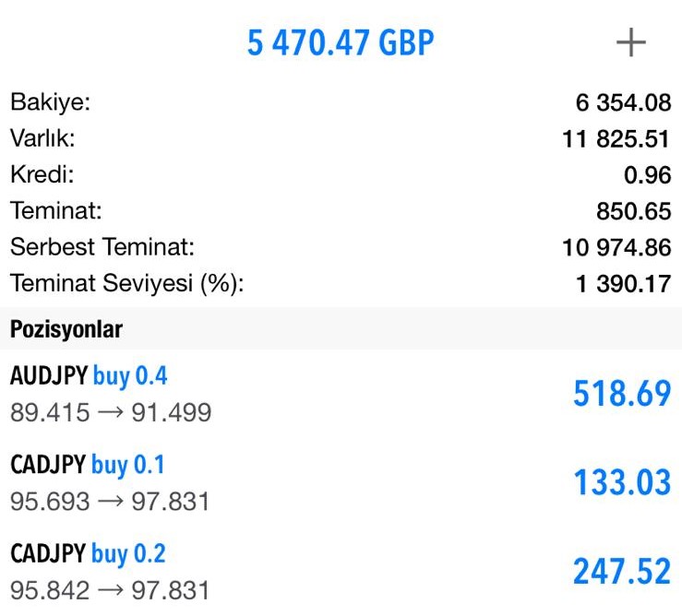This screenshot has height=616, width=682.
Task: Click the 247.52 profit value
Action: pyautogui.click(x=621, y=572)
